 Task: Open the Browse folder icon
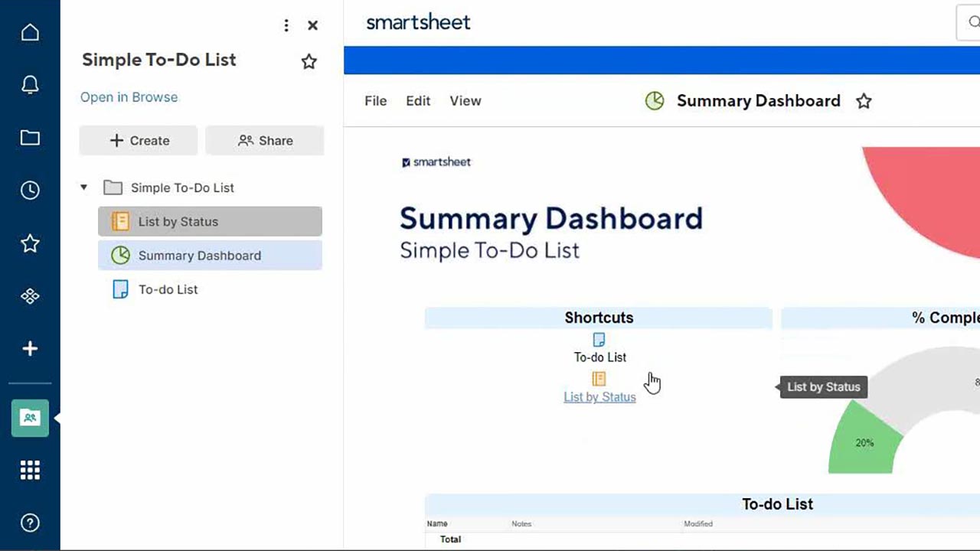click(30, 138)
